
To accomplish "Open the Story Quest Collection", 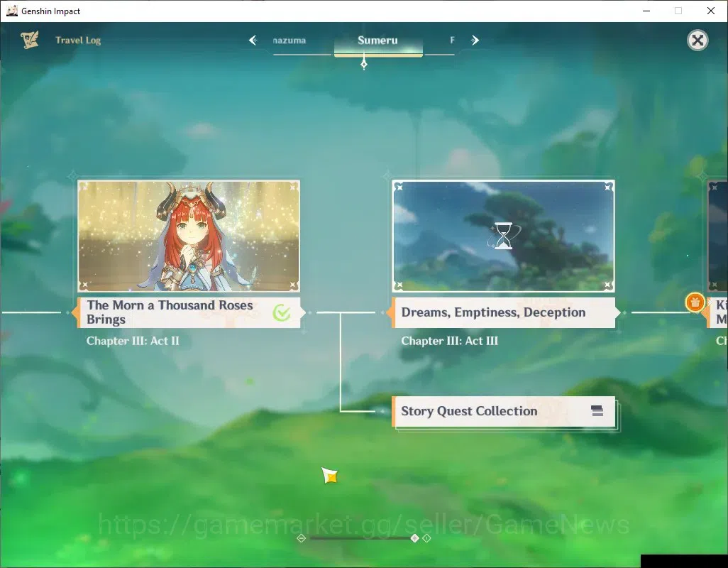I will (504, 412).
